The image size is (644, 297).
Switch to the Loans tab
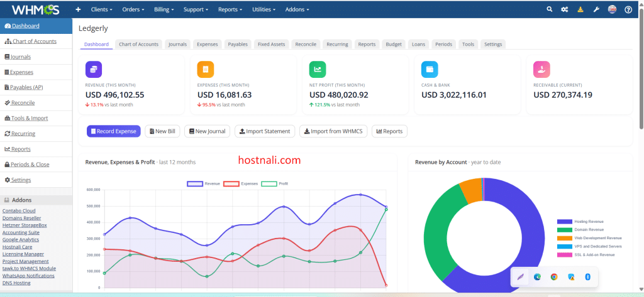pyautogui.click(x=418, y=45)
